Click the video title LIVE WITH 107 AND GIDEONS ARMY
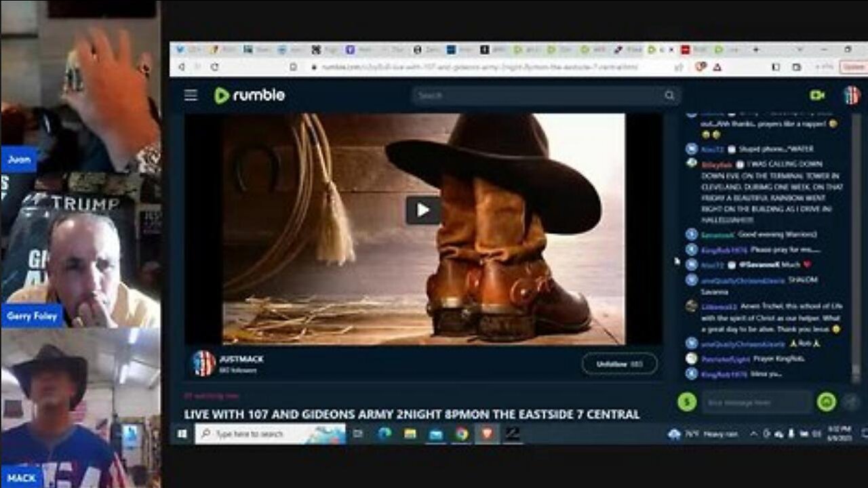The width and height of the screenshot is (868, 488). coord(412,413)
